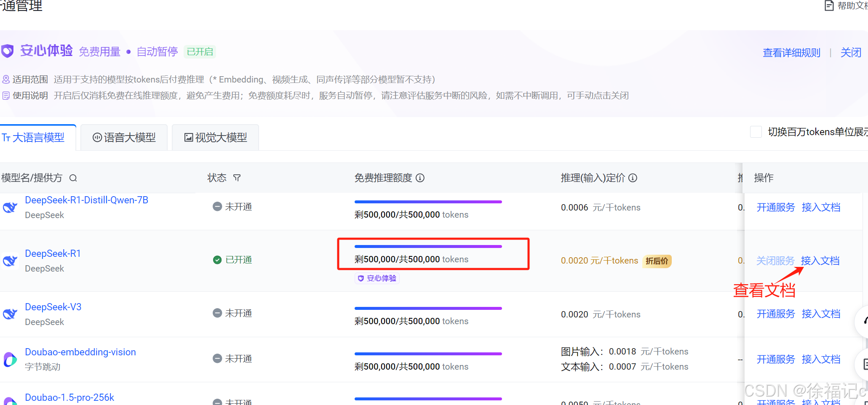This screenshot has width=868, height=405.
Task: Click DeepSeek-R1 free quota progress bar
Action: click(428, 246)
